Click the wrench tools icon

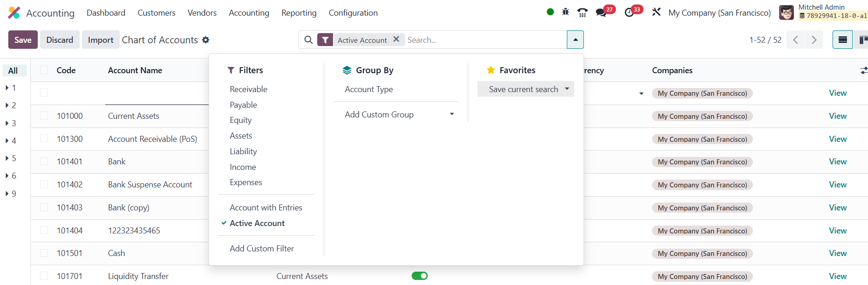coord(656,12)
